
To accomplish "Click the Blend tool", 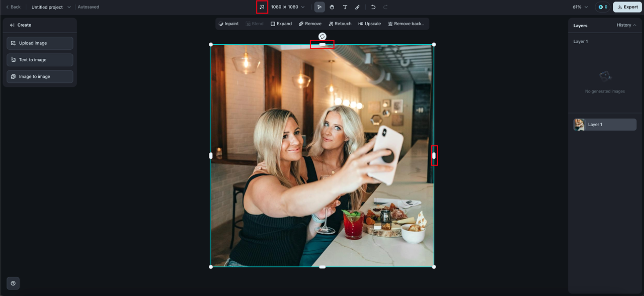I will pos(255,24).
